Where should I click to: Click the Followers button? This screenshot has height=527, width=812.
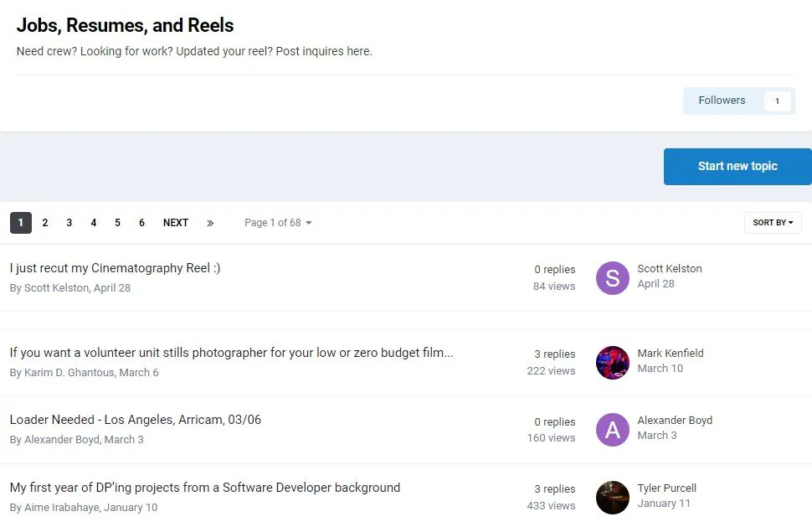tap(722, 101)
